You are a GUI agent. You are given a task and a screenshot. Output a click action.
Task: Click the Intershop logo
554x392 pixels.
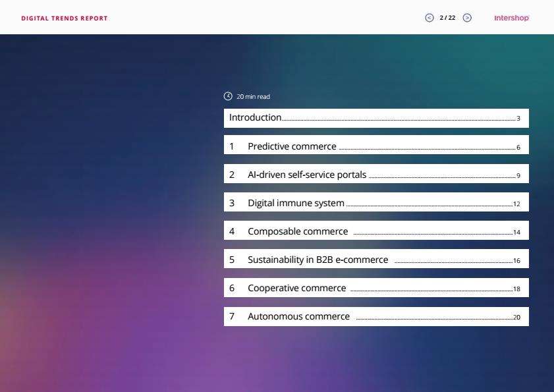point(511,18)
